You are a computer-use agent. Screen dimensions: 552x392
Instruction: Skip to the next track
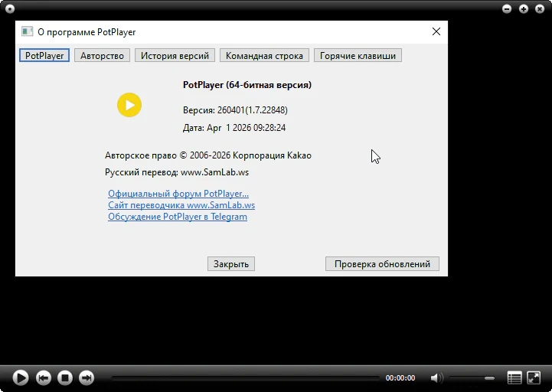coord(87,378)
